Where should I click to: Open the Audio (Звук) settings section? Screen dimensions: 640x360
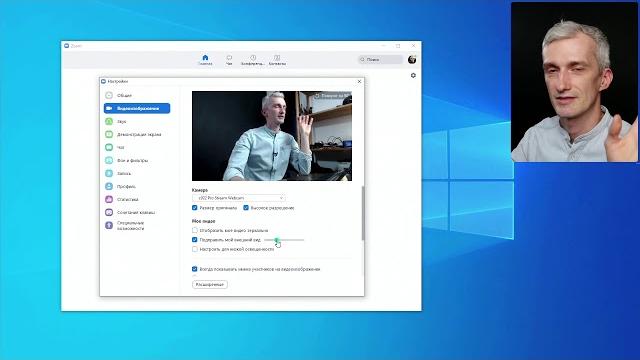click(x=122, y=121)
